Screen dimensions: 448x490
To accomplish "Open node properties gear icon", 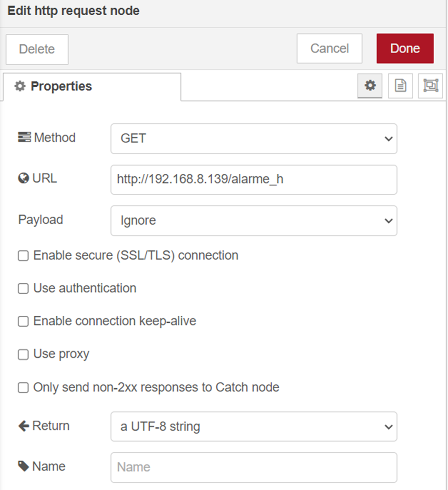I will pos(370,86).
